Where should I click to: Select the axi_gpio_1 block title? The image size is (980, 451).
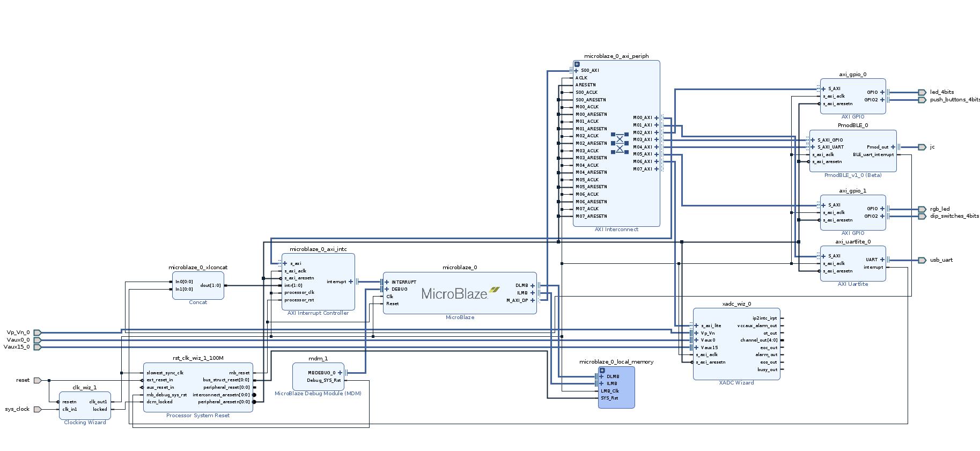click(853, 191)
